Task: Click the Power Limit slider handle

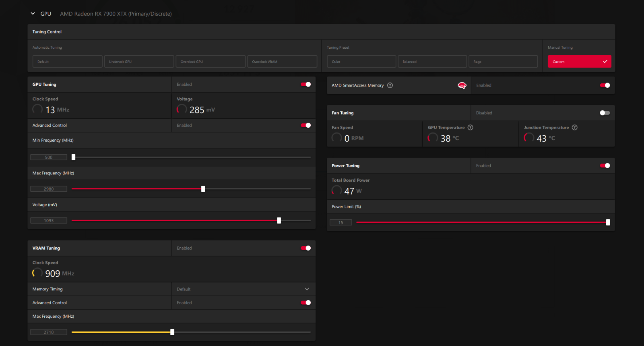Action: (x=608, y=222)
